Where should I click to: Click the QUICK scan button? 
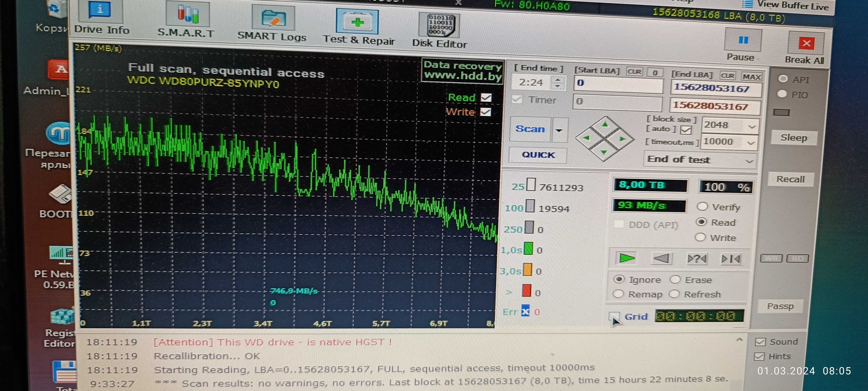pos(538,155)
